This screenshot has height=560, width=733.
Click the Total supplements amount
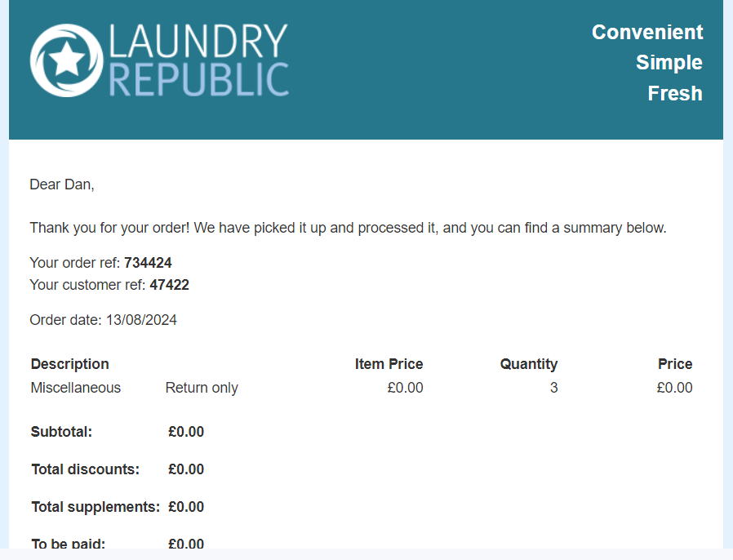pos(186,507)
